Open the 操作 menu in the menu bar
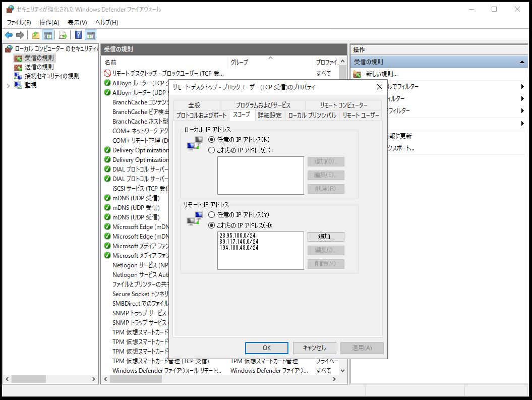Screen dimensions: 532x400 pyautogui.click(x=48, y=22)
